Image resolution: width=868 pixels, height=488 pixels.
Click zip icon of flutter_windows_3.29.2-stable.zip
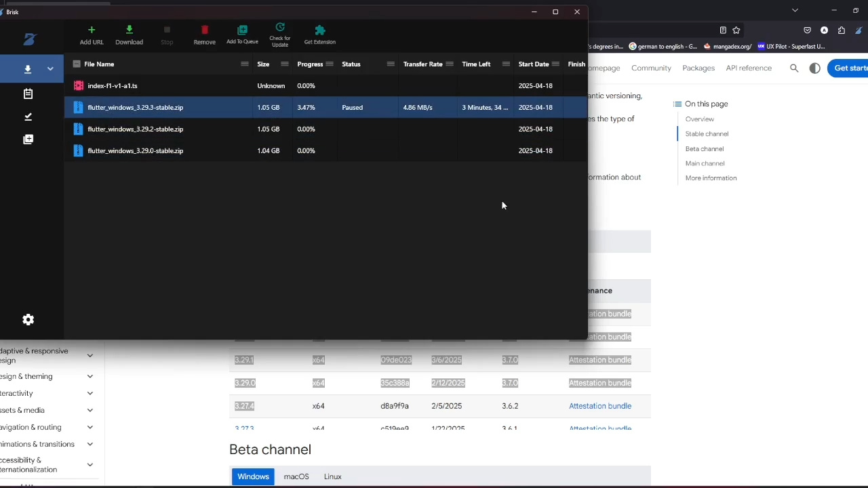[79, 129]
